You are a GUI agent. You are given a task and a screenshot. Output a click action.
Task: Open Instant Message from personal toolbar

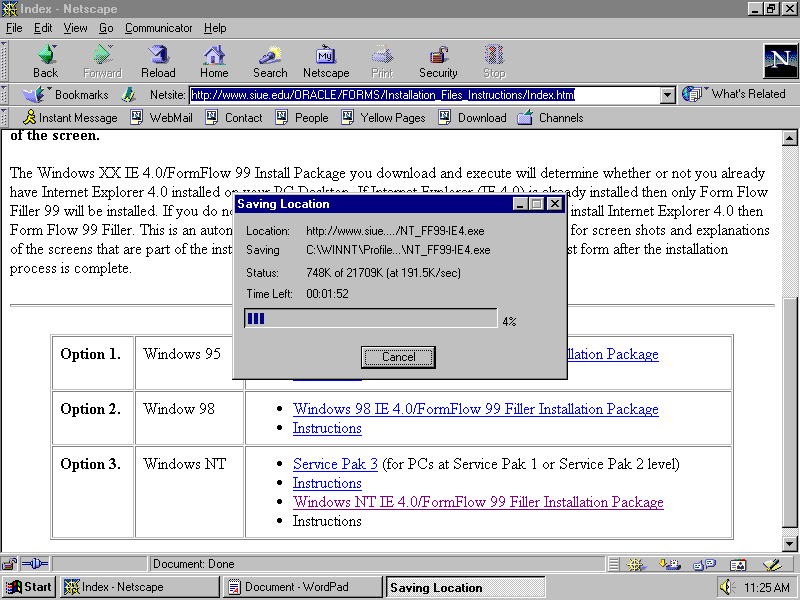coord(70,118)
